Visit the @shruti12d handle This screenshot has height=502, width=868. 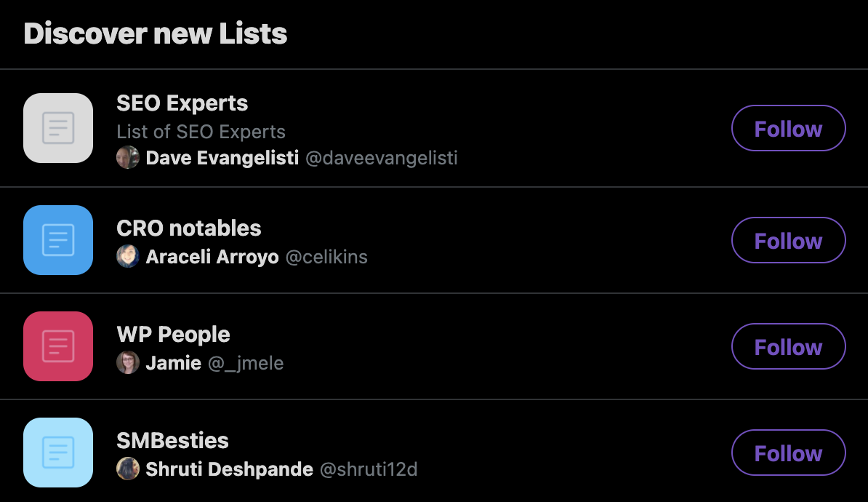(x=369, y=469)
